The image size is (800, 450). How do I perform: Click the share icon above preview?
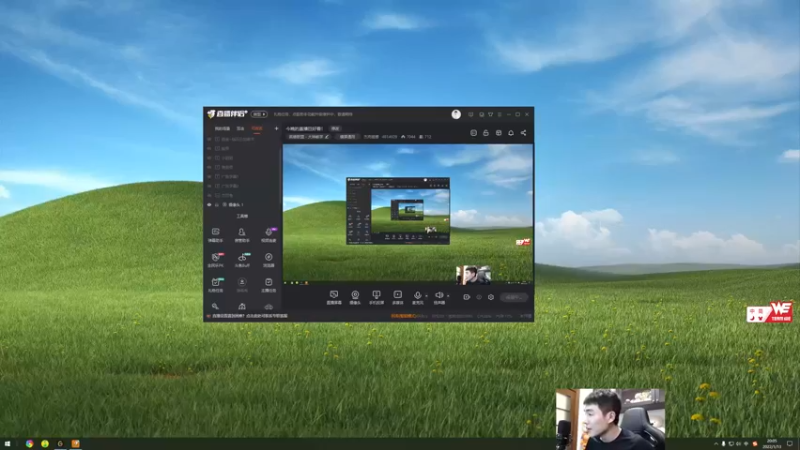(x=523, y=133)
